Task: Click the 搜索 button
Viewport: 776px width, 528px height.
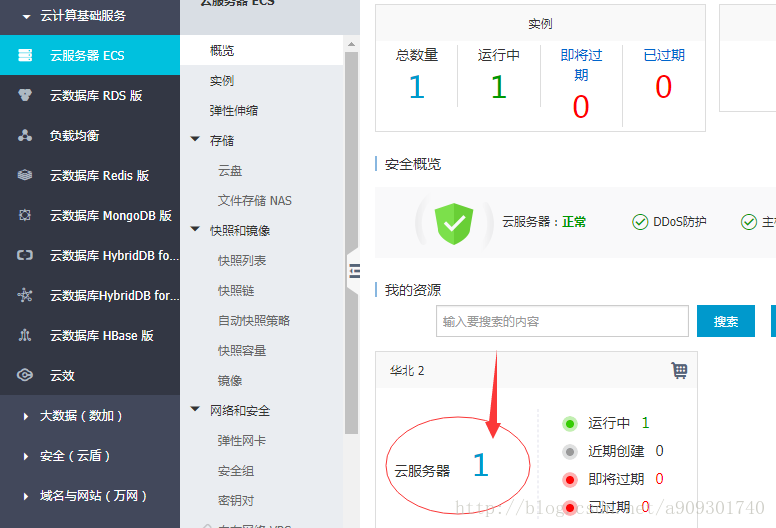Action: click(725, 321)
